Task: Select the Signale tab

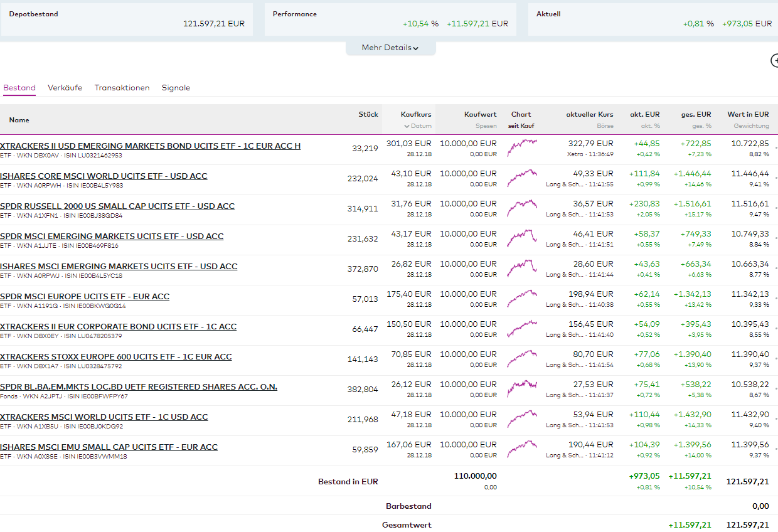Action: click(x=176, y=88)
